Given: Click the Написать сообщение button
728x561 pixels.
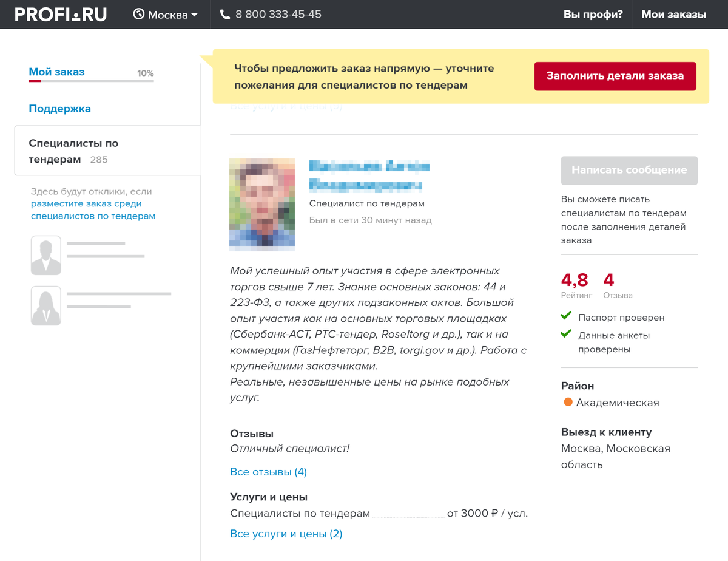Looking at the screenshot, I should coord(629,171).
